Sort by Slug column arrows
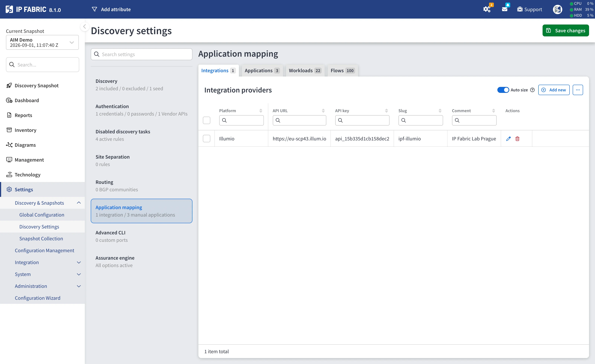595x364 pixels. pyautogui.click(x=440, y=110)
